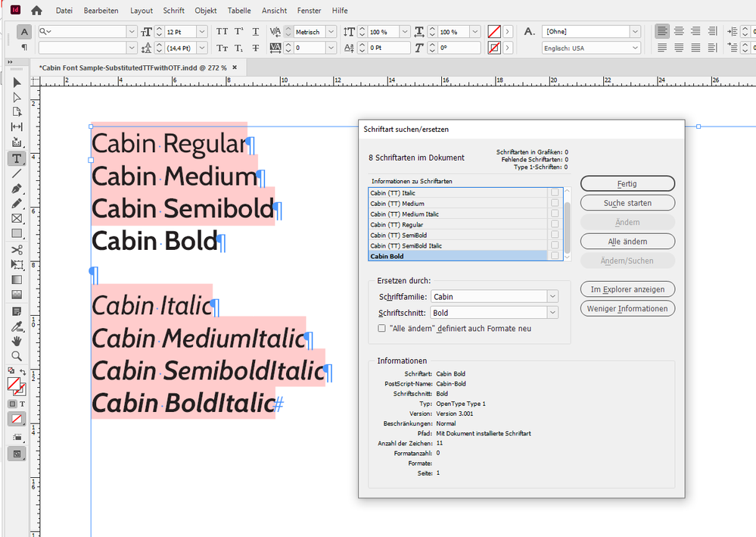Click the Im Explorer anzeigen button
The image size is (756, 537).
pyautogui.click(x=627, y=289)
